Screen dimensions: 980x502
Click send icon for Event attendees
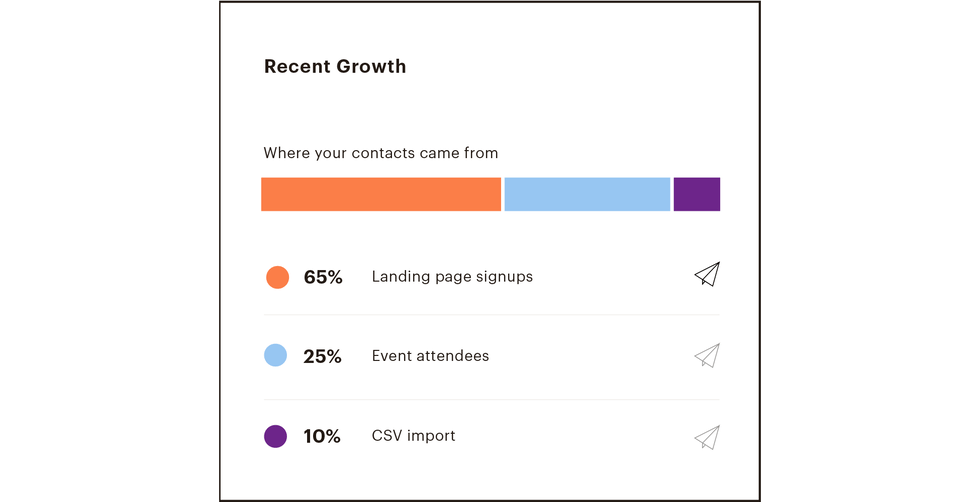click(x=706, y=356)
